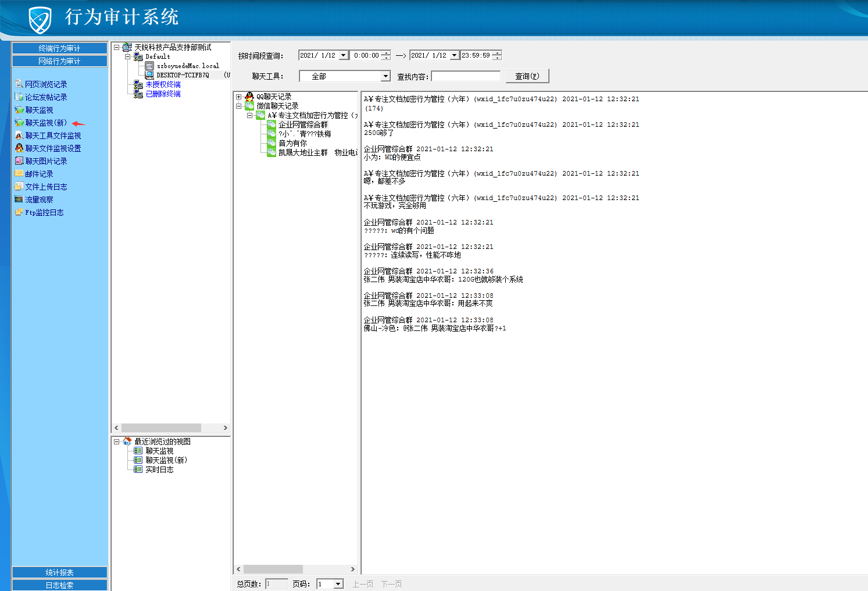Collapse the Default group node
868x591 pixels.
pos(127,56)
